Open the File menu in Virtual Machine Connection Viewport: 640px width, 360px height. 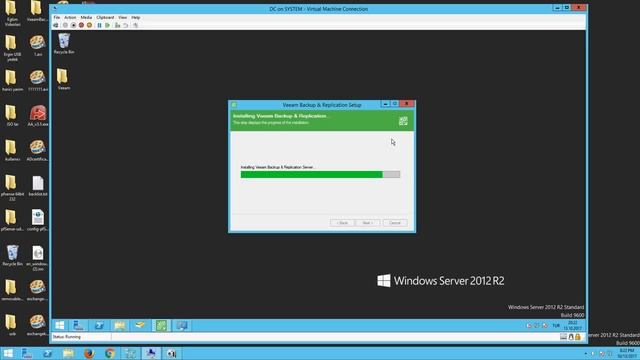[57, 18]
